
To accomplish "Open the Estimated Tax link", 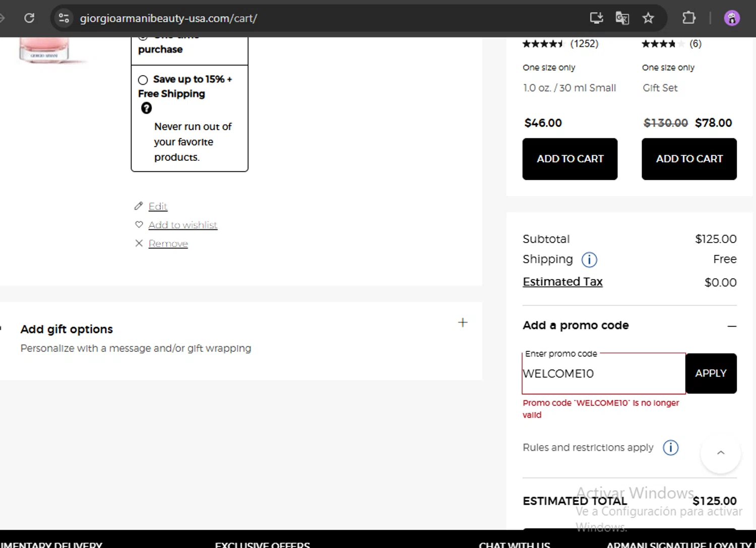I will (562, 282).
